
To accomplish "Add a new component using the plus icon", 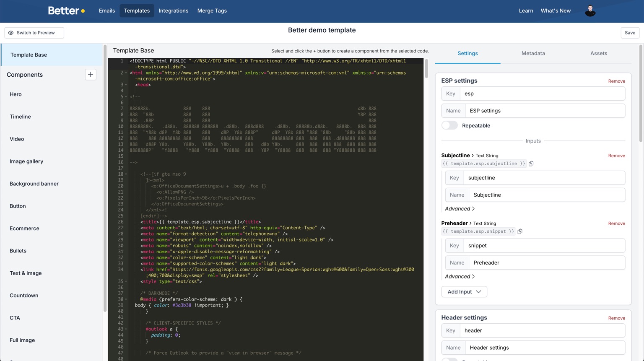I will tap(91, 75).
